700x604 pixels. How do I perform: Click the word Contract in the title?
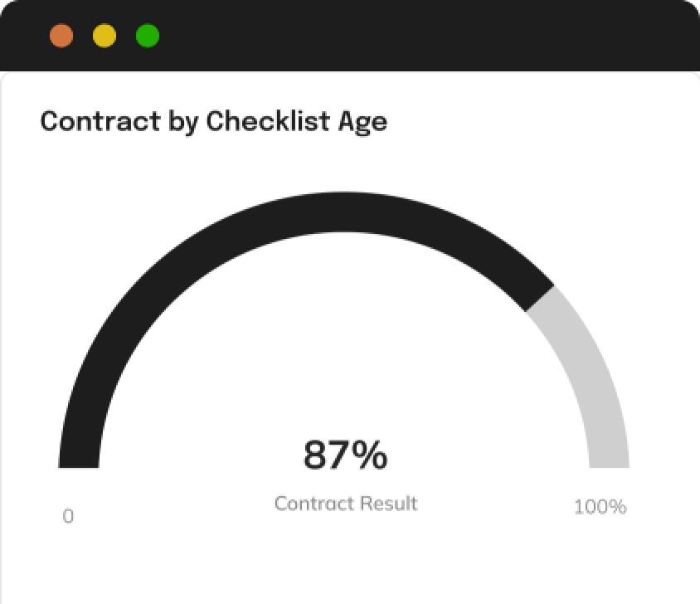click(100, 121)
